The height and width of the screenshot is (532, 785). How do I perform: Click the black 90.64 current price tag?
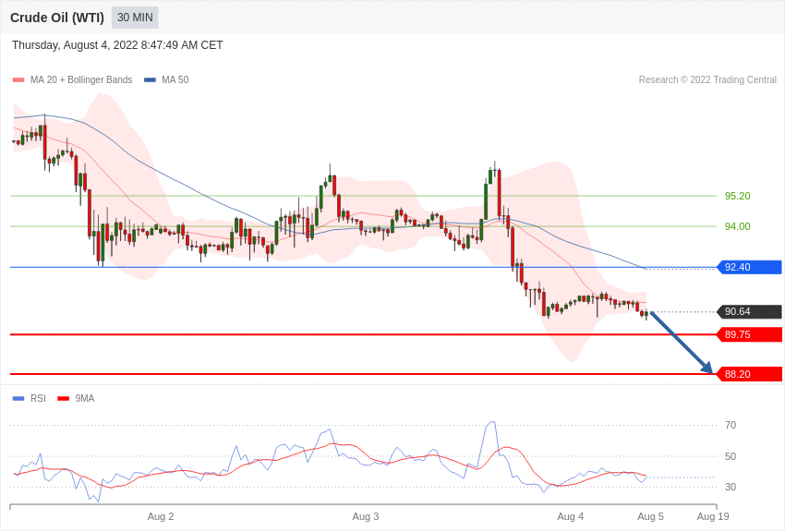click(x=750, y=312)
